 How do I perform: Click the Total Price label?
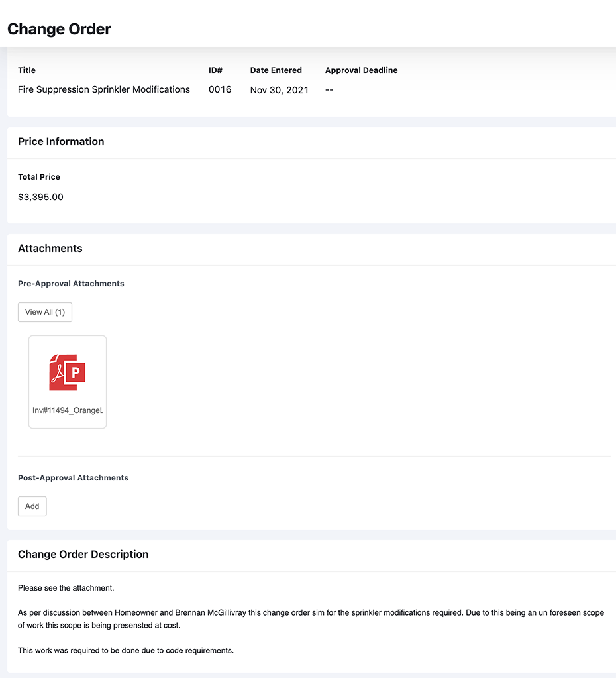[x=39, y=177]
